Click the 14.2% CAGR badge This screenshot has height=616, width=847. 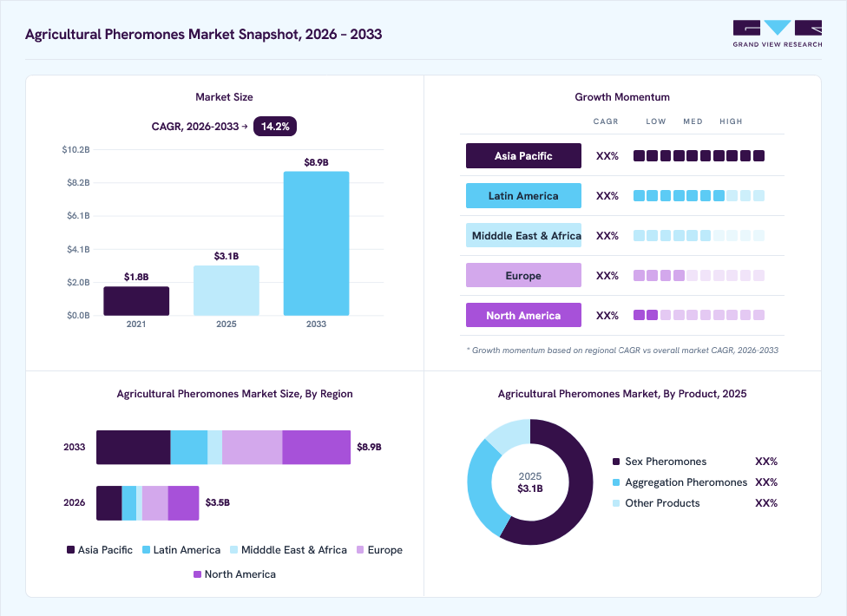tap(275, 127)
